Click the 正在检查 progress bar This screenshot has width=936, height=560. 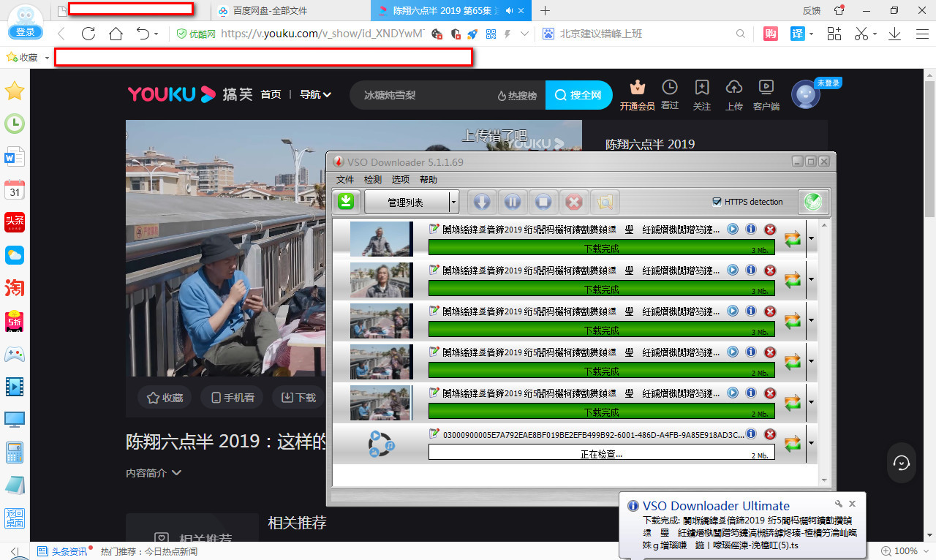(x=601, y=453)
